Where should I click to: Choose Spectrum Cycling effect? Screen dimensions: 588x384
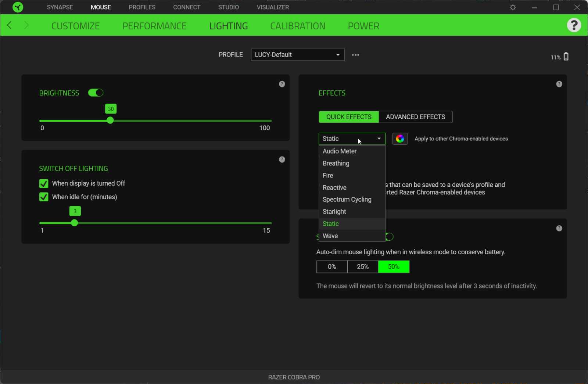(x=352, y=200)
